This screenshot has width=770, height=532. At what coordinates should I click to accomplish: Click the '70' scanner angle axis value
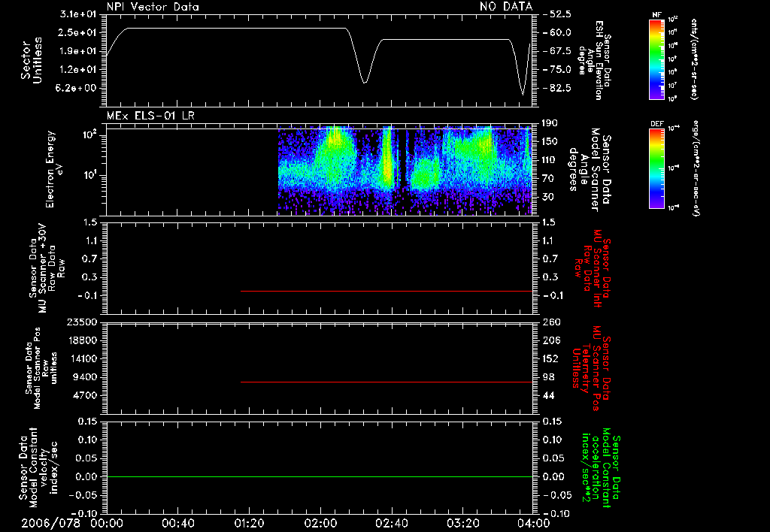(x=548, y=179)
